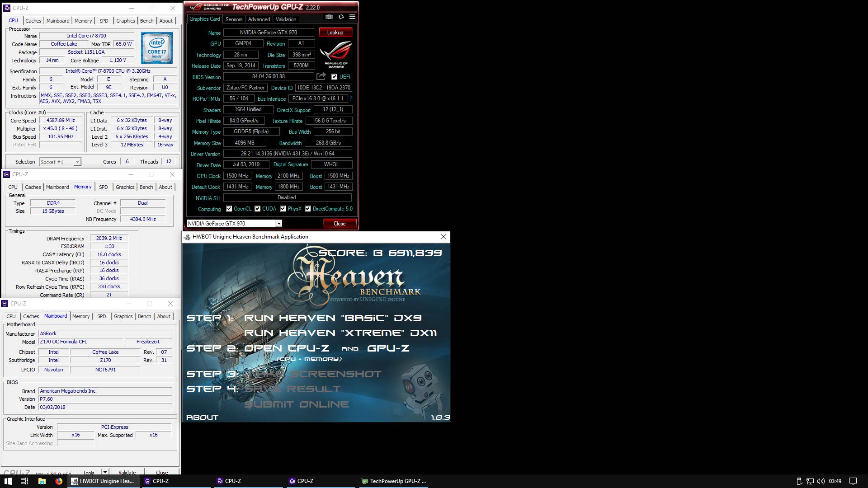The width and height of the screenshot is (868, 488).
Task: Click Run Heaven "Xtreme" DX11
Action: coord(340,333)
